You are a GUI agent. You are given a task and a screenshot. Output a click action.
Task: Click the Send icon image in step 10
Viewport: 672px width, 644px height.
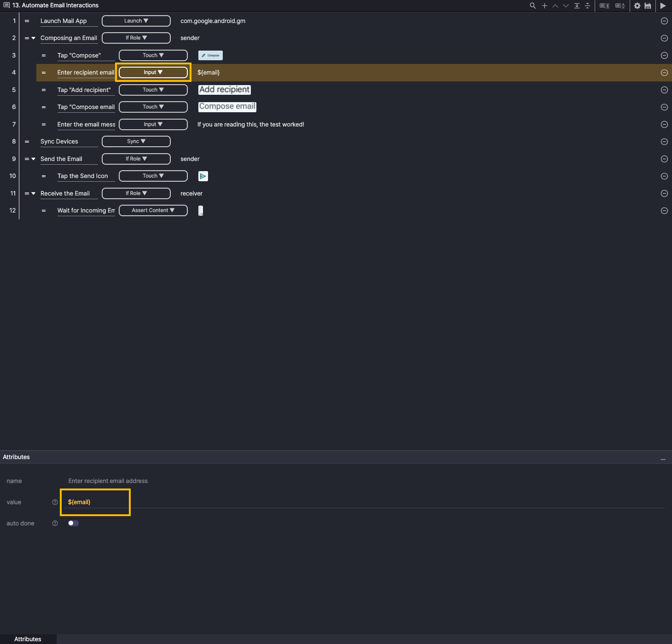(203, 176)
